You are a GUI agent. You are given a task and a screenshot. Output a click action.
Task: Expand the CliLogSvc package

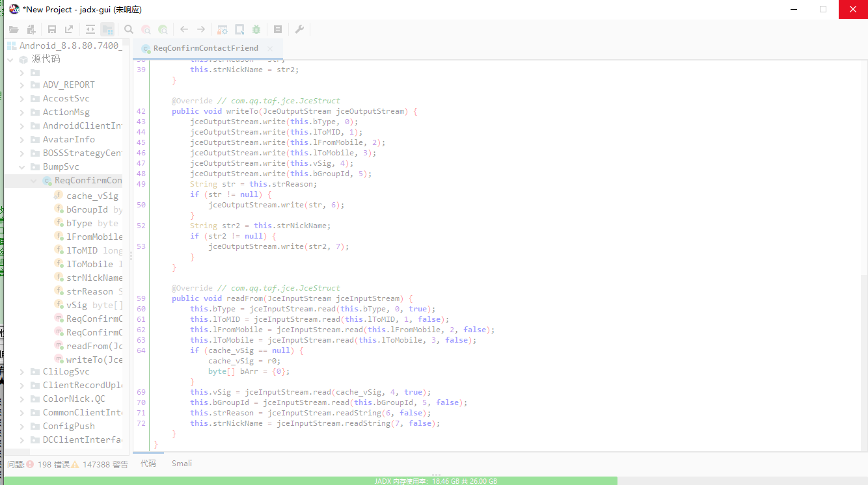(22, 372)
